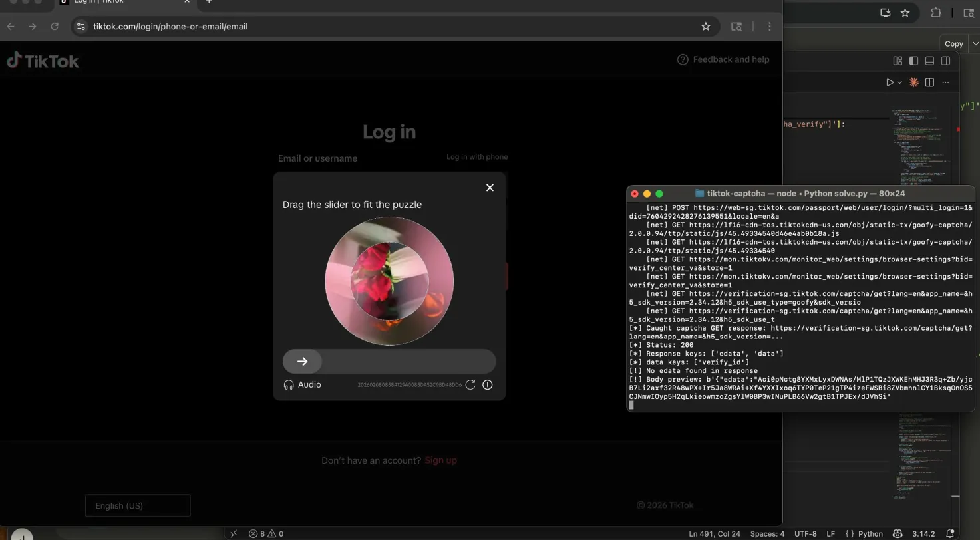Open the Sign up link
This screenshot has height=540, width=980.
(x=440, y=460)
